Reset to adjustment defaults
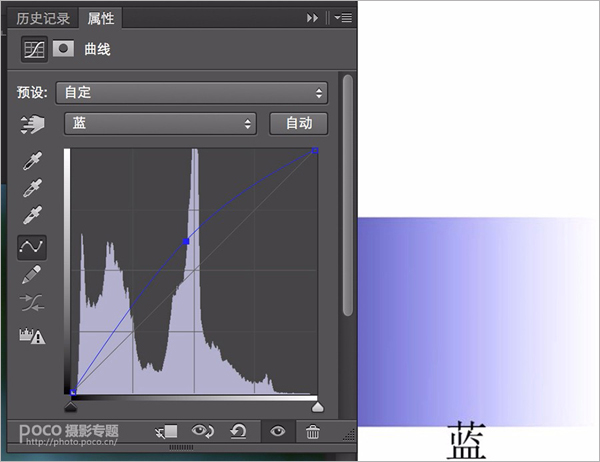The width and height of the screenshot is (600, 462). click(x=238, y=431)
